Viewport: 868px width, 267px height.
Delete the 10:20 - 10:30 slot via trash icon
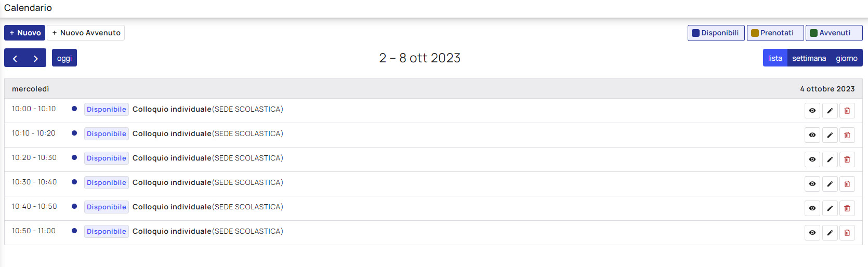coord(847,159)
